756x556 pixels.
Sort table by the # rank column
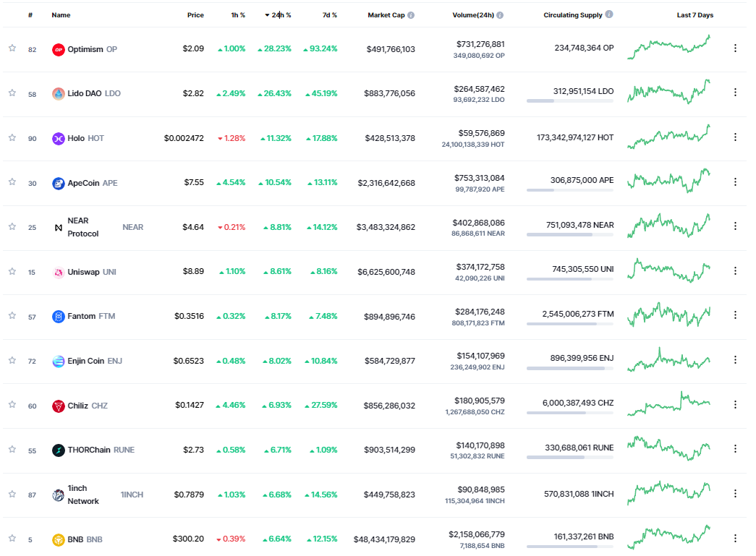tap(30, 15)
